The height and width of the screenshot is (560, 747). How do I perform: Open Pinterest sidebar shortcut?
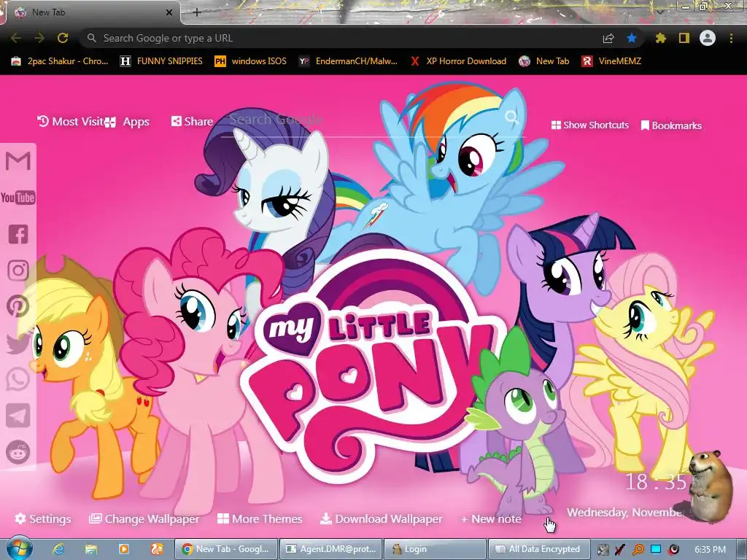[x=18, y=307]
